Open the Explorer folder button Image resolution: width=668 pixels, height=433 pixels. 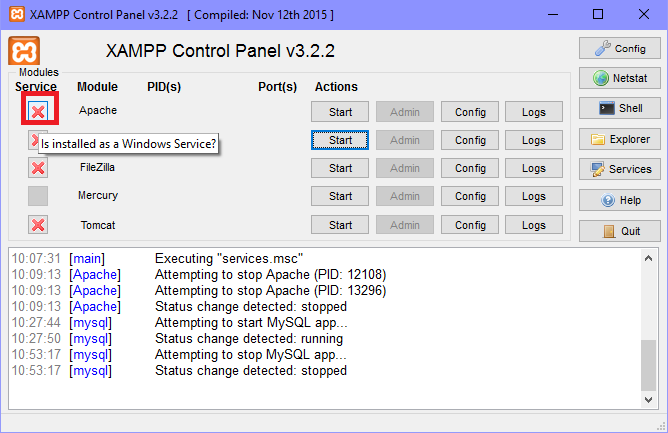[619, 139]
